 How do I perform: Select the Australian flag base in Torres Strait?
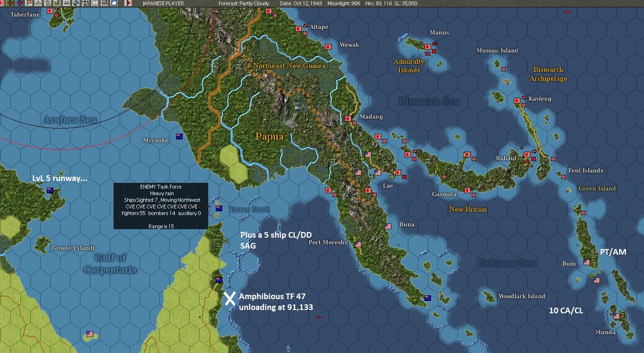pos(219,208)
